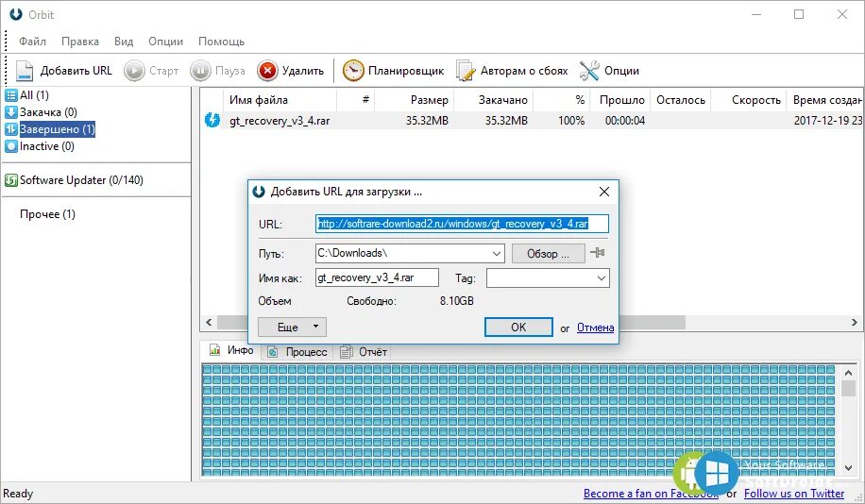
Task: Click the Старт play icon
Action: point(134,71)
